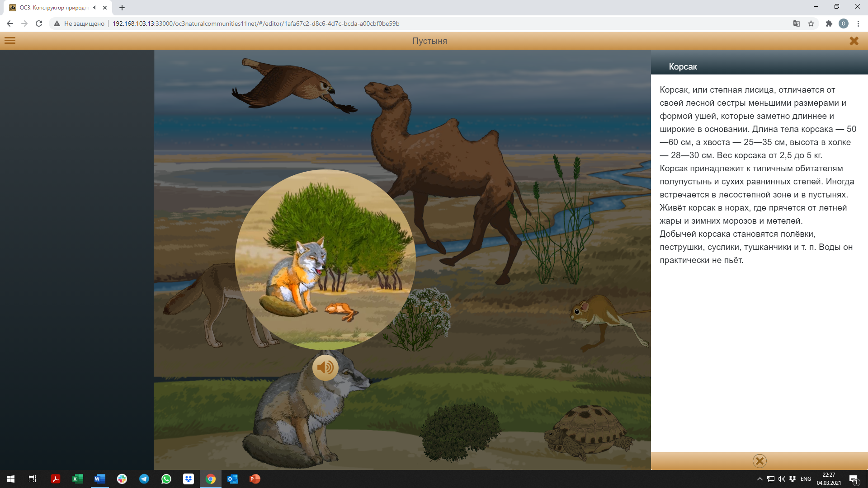Image resolution: width=868 pixels, height=488 pixels.
Task: Open a new browser tab
Action: click(122, 8)
